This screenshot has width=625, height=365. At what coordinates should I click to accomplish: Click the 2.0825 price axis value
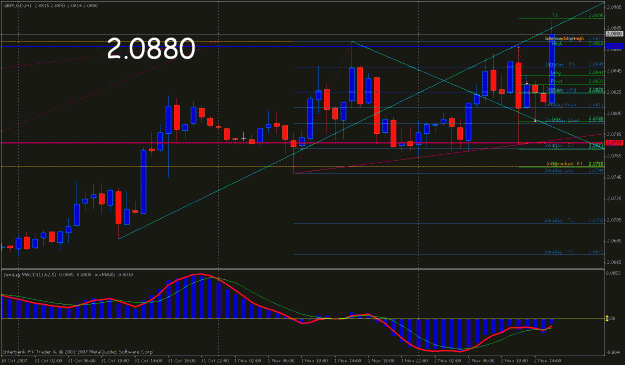click(x=614, y=92)
